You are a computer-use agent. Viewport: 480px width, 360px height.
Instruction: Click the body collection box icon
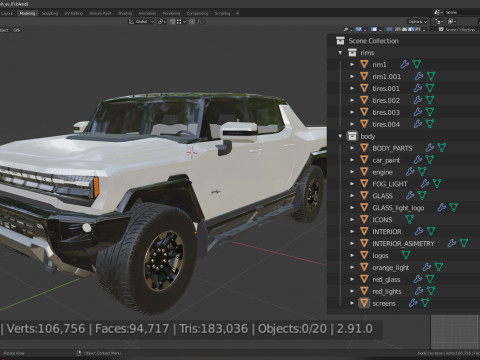click(352, 136)
